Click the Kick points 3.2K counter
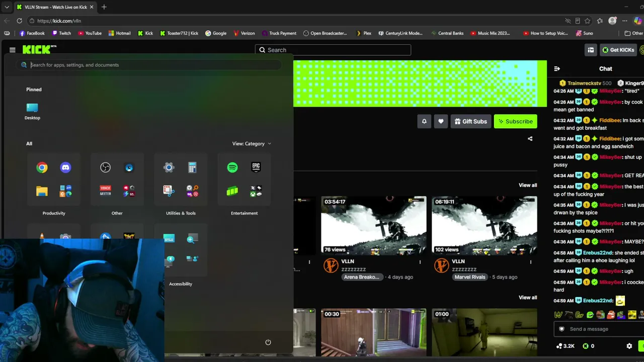This screenshot has width=644, height=362. pos(565,346)
